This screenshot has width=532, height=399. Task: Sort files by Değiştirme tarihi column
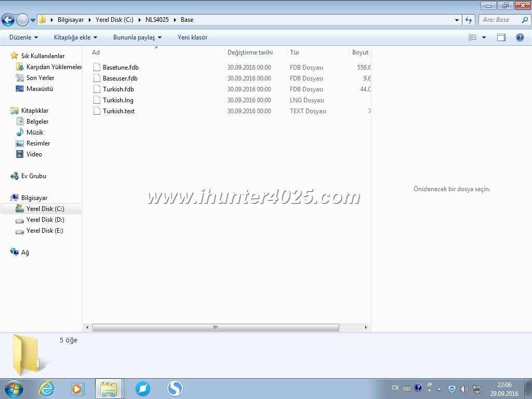250,52
